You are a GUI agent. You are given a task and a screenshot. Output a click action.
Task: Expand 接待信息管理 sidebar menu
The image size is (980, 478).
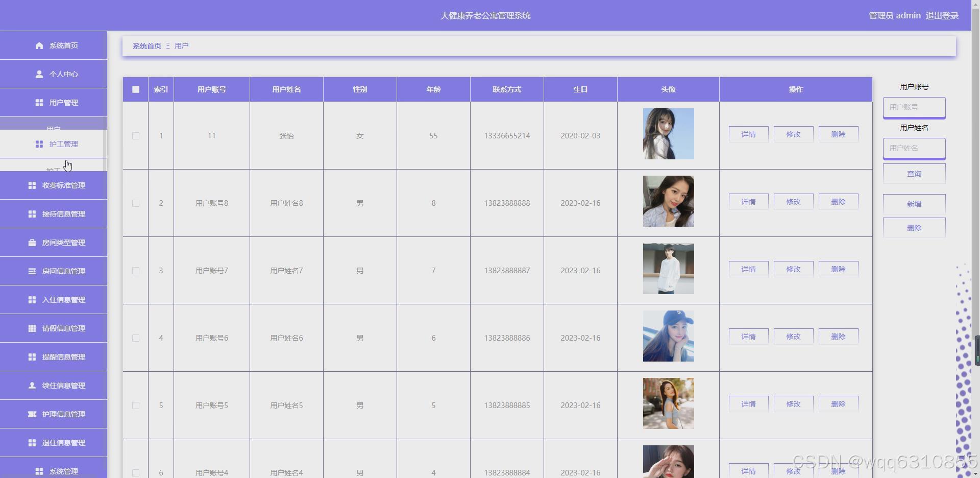54,214
